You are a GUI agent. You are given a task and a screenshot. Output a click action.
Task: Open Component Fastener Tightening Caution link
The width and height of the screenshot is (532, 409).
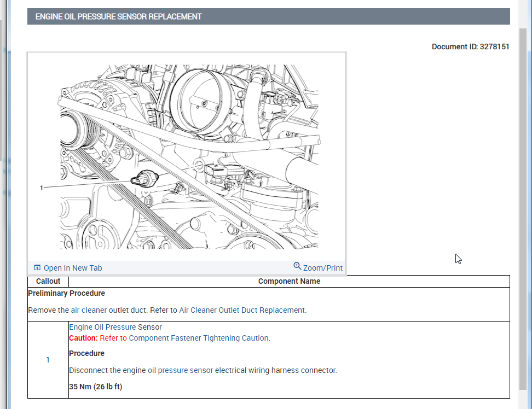[x=199, y=338]
